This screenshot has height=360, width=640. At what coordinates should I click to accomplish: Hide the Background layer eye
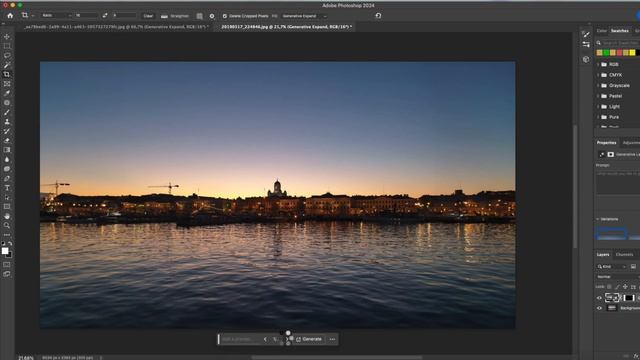point(599,308)
